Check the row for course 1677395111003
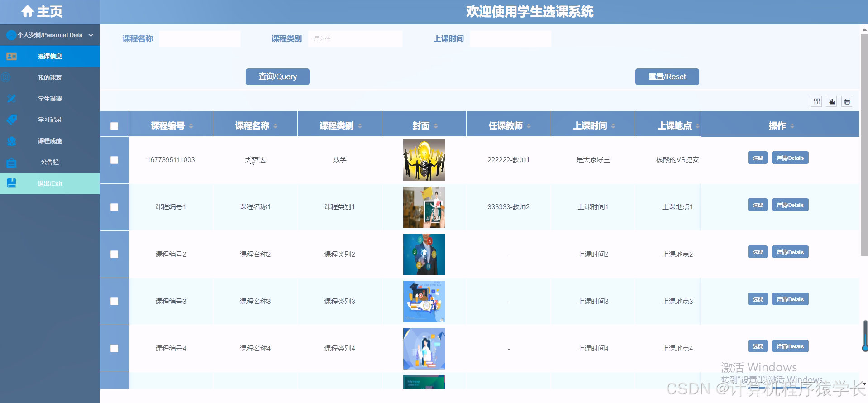The image size is (868, 403). [x=114, y=160]
